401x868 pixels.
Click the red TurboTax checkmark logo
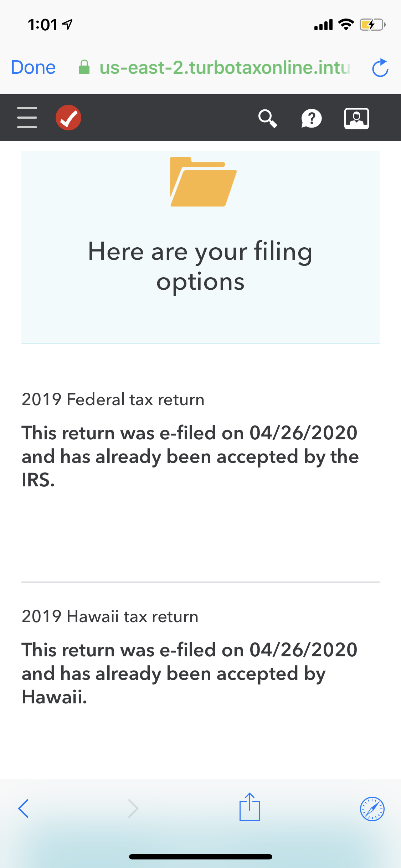(x=68, y=118)
